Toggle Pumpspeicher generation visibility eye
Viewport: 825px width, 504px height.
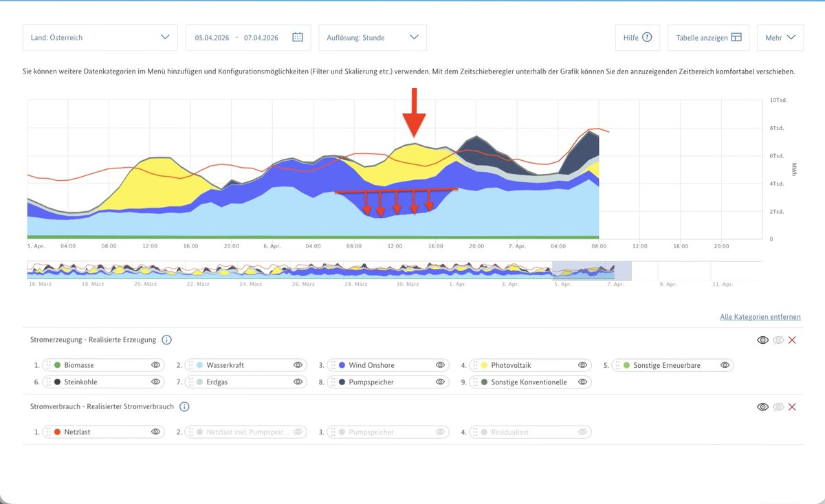click(440, 382)
